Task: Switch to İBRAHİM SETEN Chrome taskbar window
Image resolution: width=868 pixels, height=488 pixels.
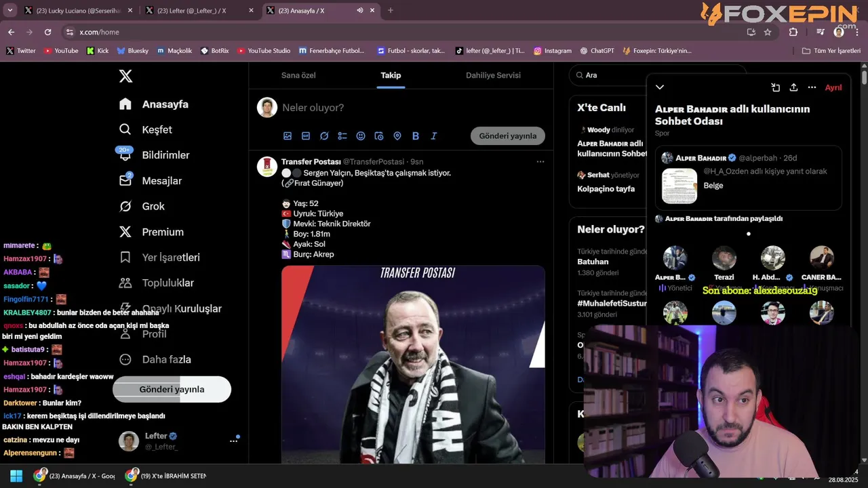Action: (165, 476)
